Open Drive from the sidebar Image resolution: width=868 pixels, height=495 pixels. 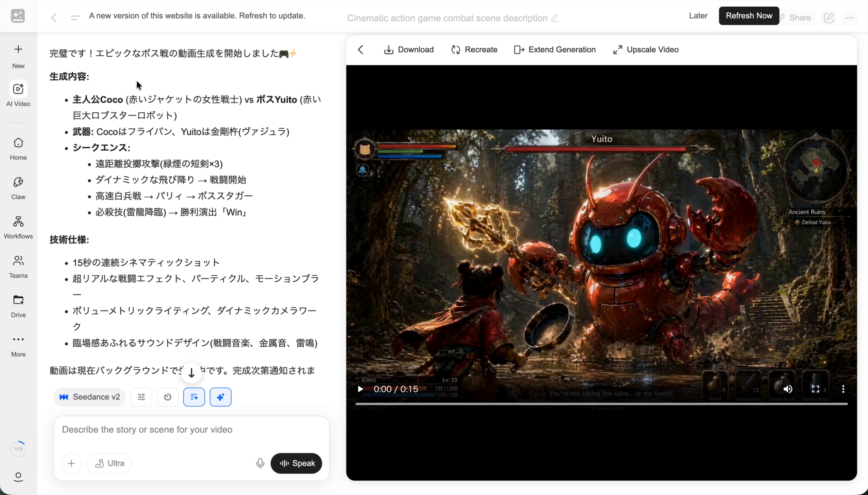point(18,305)
